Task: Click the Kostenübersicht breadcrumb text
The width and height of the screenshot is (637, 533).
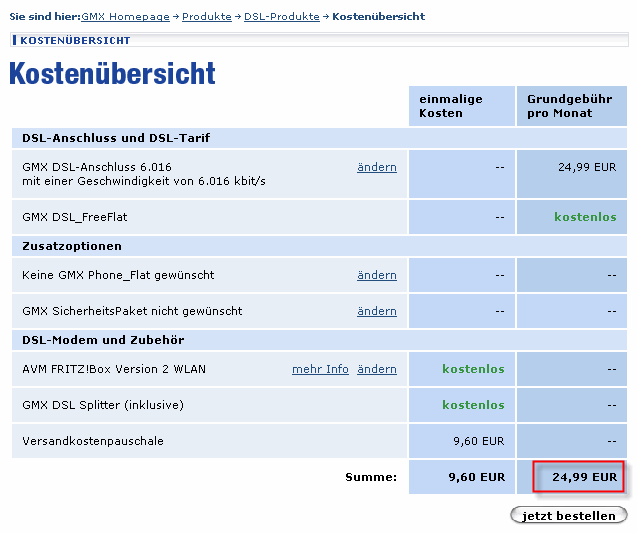Action: pos(379,17)
